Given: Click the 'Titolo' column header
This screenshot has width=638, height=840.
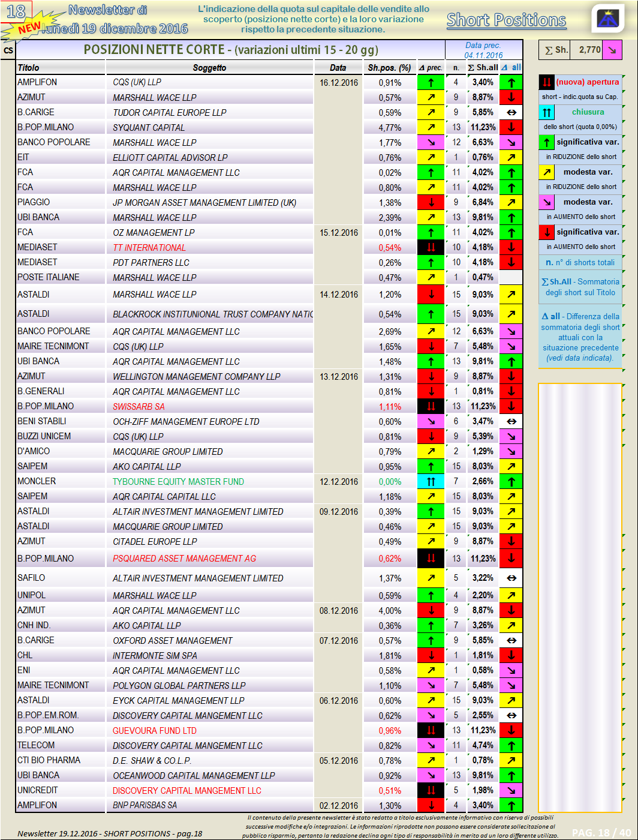Looking at the screenshot, I should coord(28,68).
